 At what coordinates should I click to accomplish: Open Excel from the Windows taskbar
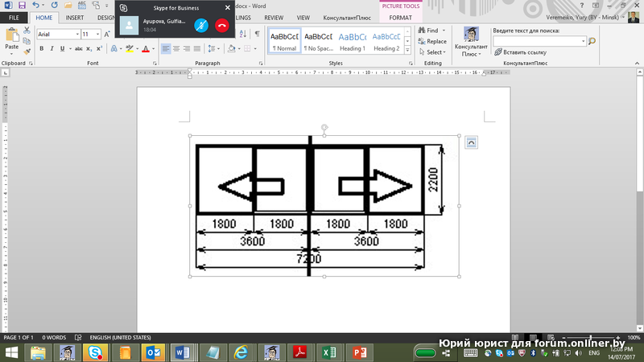pyautogui.click(x=328, y=352)
